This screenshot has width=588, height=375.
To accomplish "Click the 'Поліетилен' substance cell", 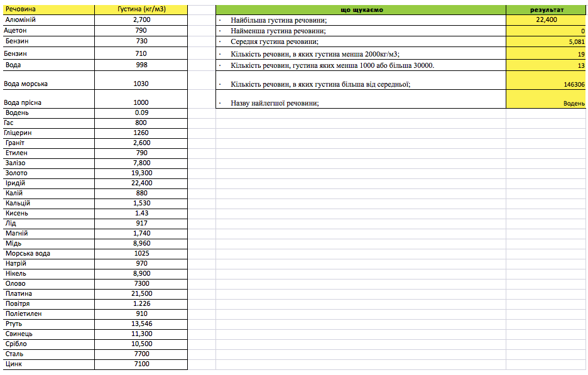I will pos(48,314).
